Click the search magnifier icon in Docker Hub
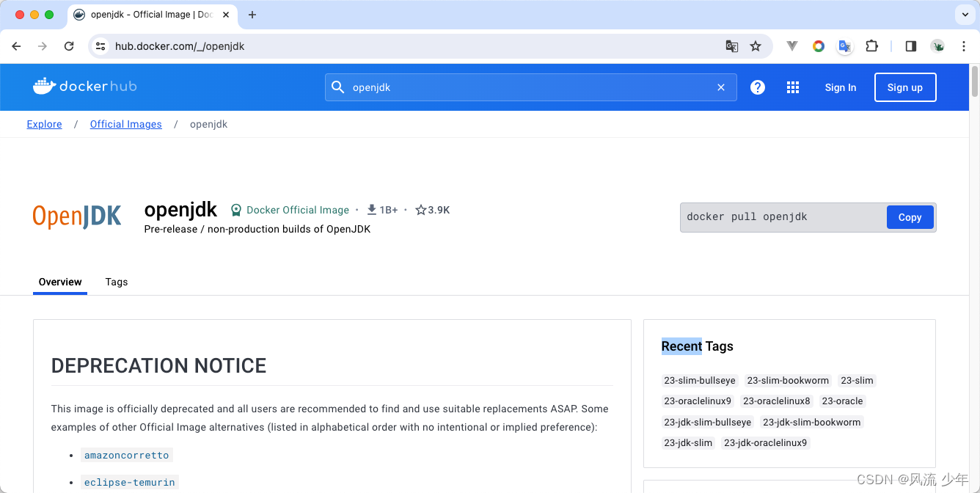The width and height of the screenshot is (980, 493). pyautogui.click(x=337, y=87)
